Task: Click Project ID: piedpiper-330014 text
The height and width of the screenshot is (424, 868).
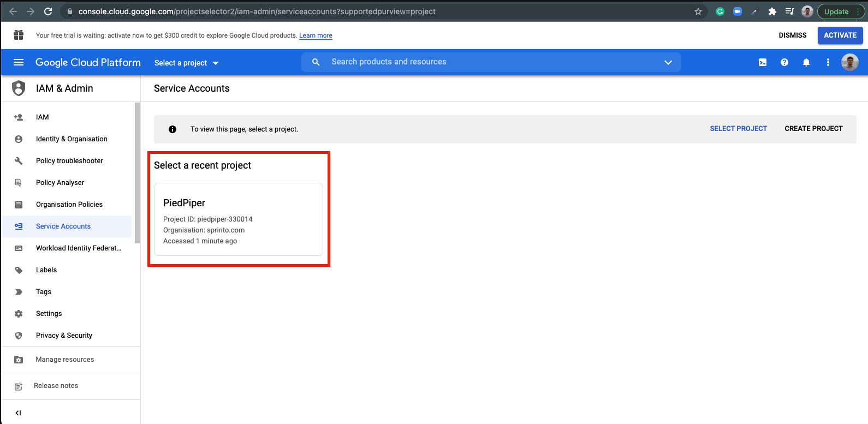Action: click(x=208, y=219)
